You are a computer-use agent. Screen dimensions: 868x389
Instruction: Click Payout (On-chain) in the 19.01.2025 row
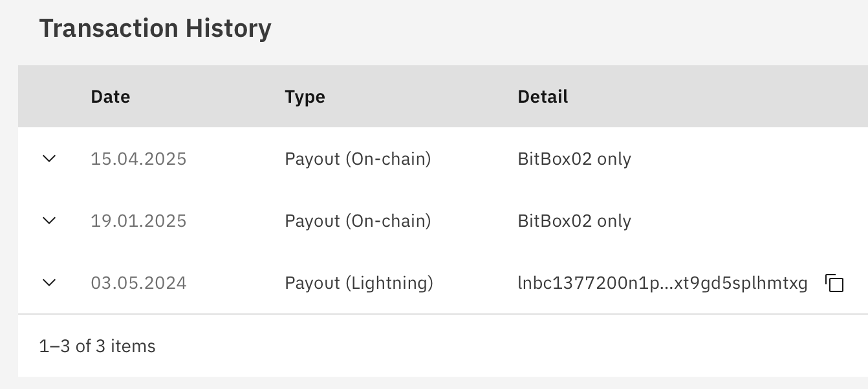358,221
